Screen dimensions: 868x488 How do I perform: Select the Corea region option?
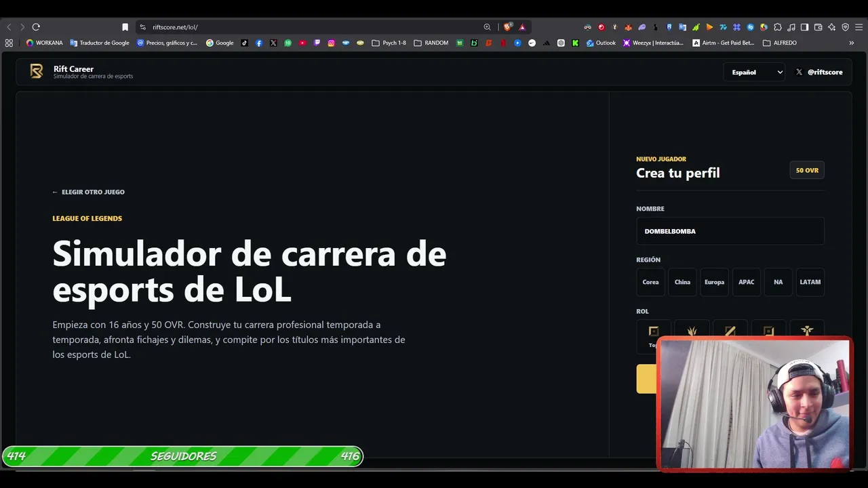pos(650,282)
